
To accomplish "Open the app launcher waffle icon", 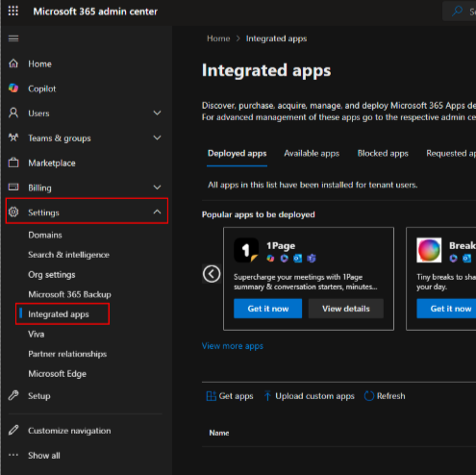I will click(13, 12).
